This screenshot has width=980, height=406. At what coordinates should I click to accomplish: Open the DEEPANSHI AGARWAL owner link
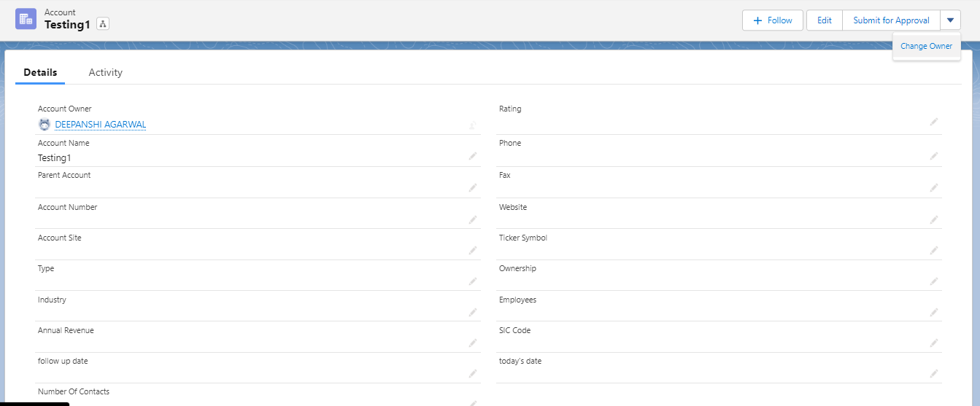pos(101,125)
